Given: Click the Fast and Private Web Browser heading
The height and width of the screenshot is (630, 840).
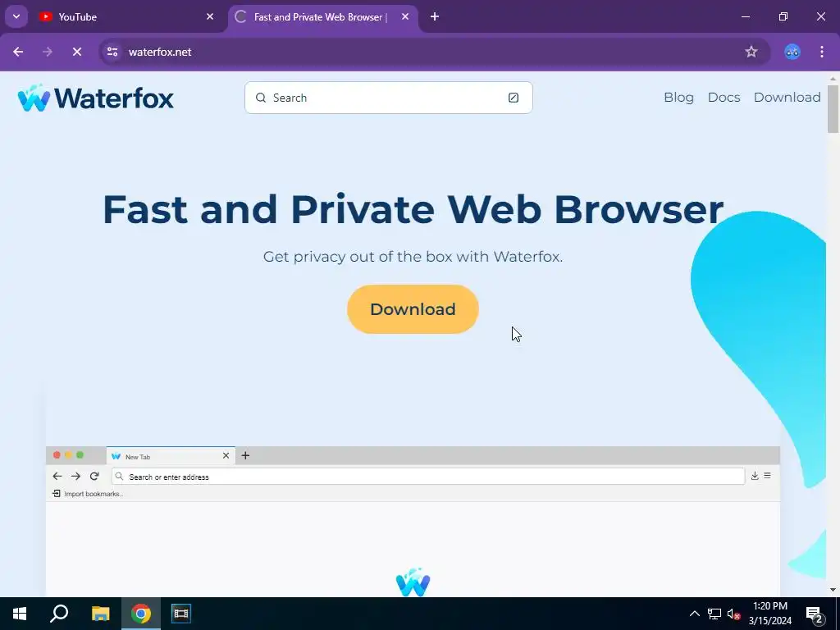Looking at the screenshot, I should (x=413, y=209).
